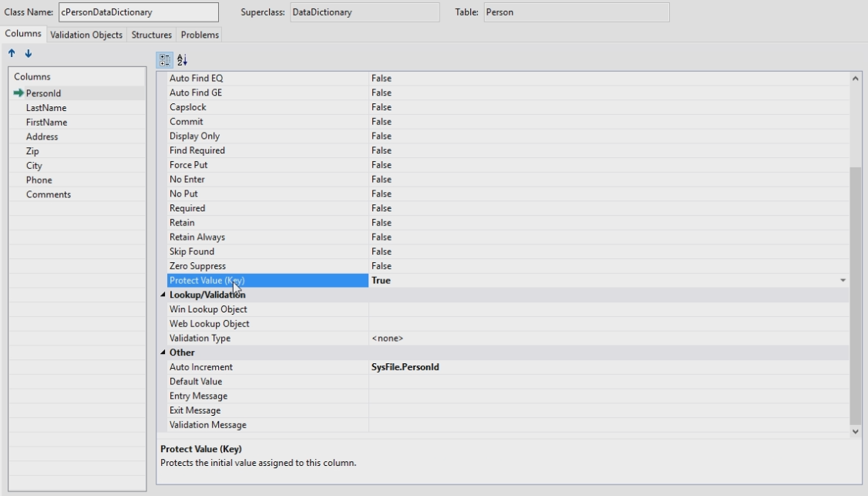The height and width of the screenshot is (496, 868).
Task: Open the Structures tab
Action: pos(151,35)
